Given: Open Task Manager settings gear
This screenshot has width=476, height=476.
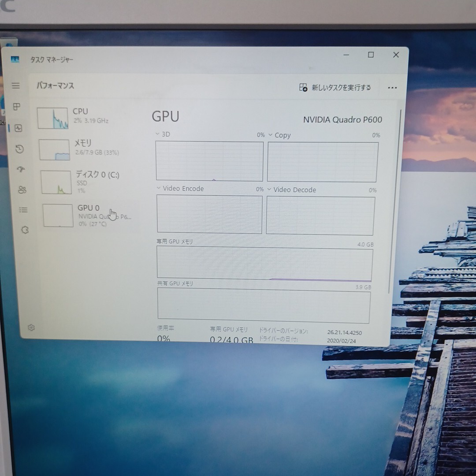Looking at the screenshot, I should (31, 327).
